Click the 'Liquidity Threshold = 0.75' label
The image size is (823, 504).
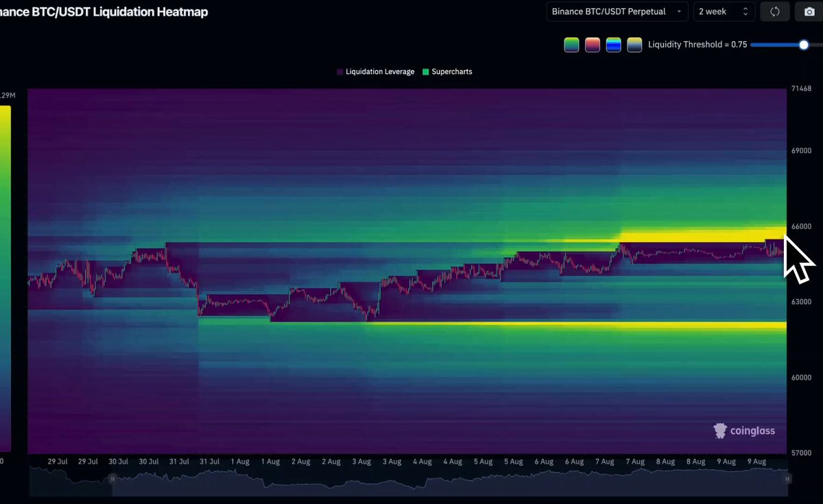(x=697, y=45)
